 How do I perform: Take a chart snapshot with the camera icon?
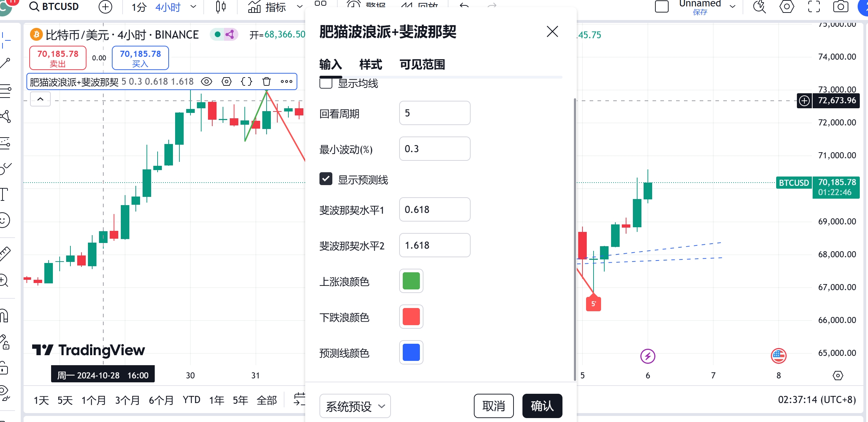pyautogui.click(x=840, y=6)
